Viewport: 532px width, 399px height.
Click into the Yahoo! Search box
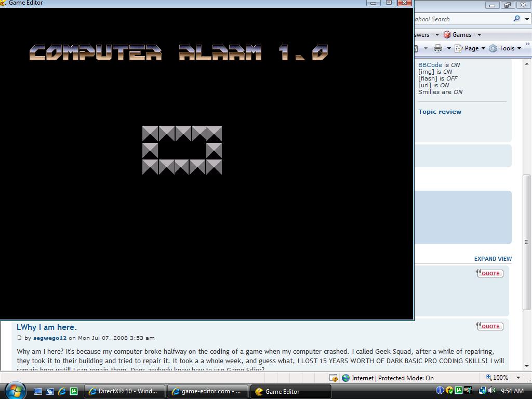pos(462,19)
